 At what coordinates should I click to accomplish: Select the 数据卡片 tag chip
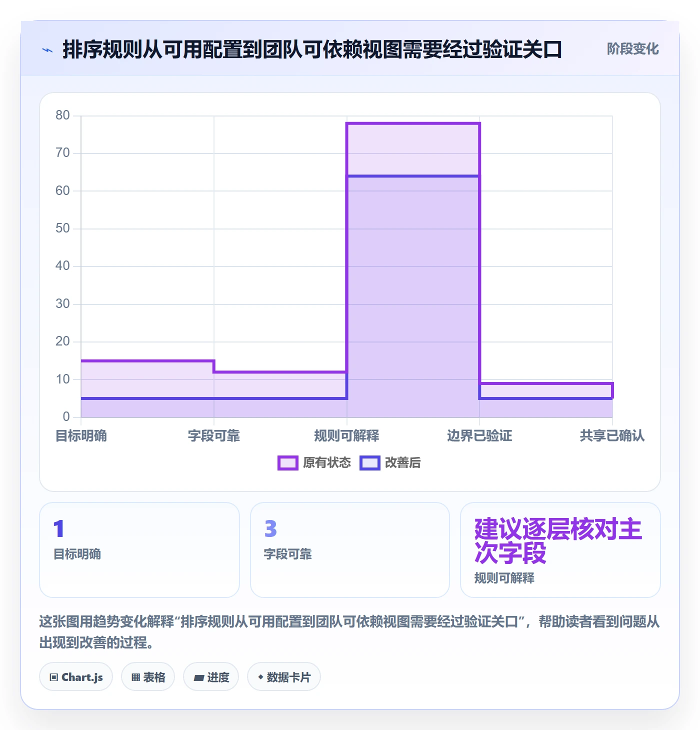284,677
